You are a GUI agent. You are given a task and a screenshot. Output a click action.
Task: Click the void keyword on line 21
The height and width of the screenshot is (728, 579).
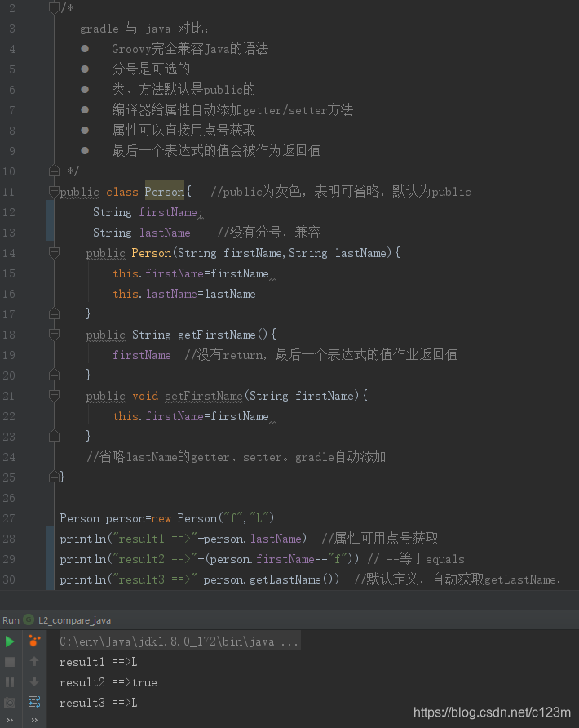click(x=145, y=396)
